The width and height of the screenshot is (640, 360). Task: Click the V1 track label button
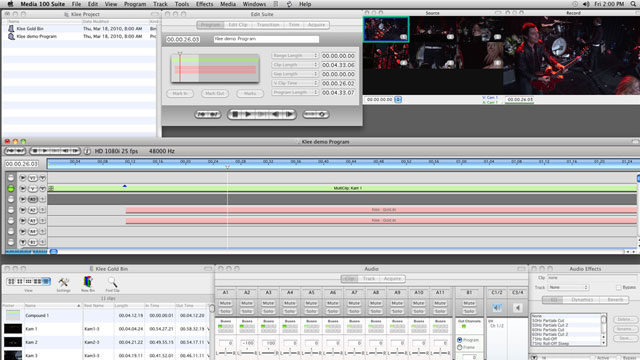click(x=32, y=178)
